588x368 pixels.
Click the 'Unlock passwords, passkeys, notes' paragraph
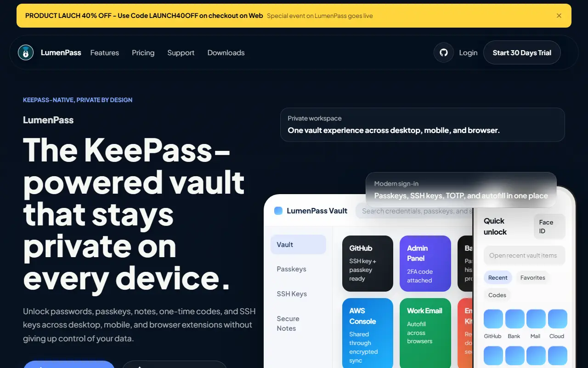(x=139, y=325)
